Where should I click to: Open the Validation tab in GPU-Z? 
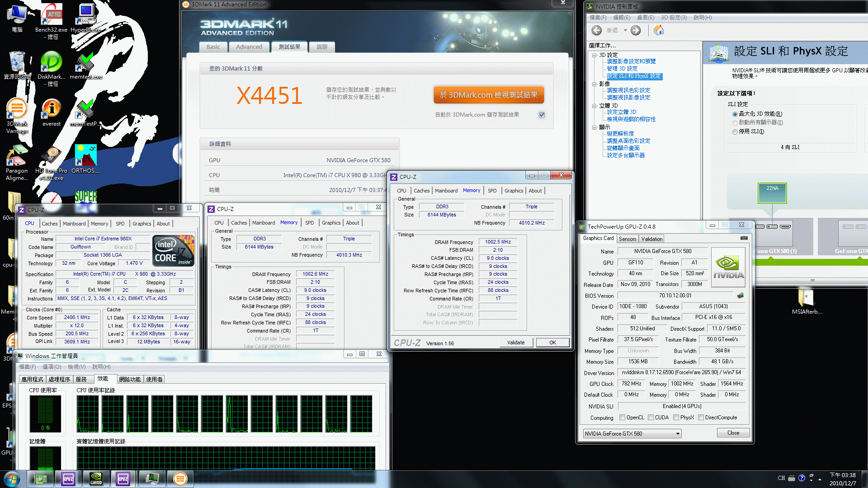[x=651, y=239]
